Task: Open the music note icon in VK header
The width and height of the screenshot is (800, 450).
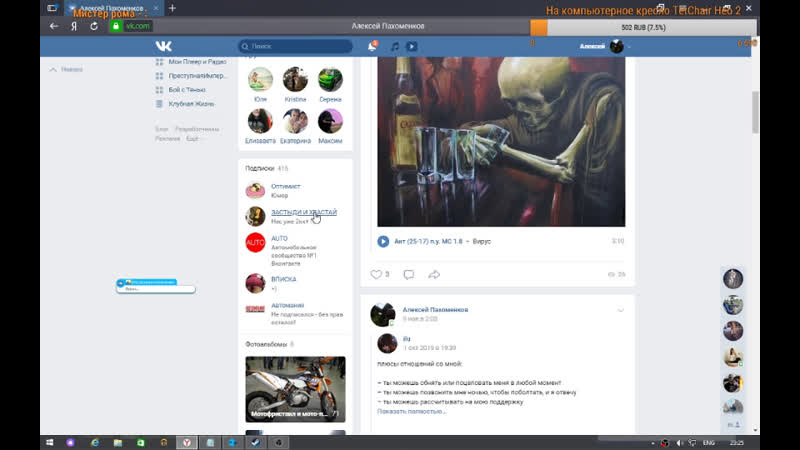Action: 395,46
